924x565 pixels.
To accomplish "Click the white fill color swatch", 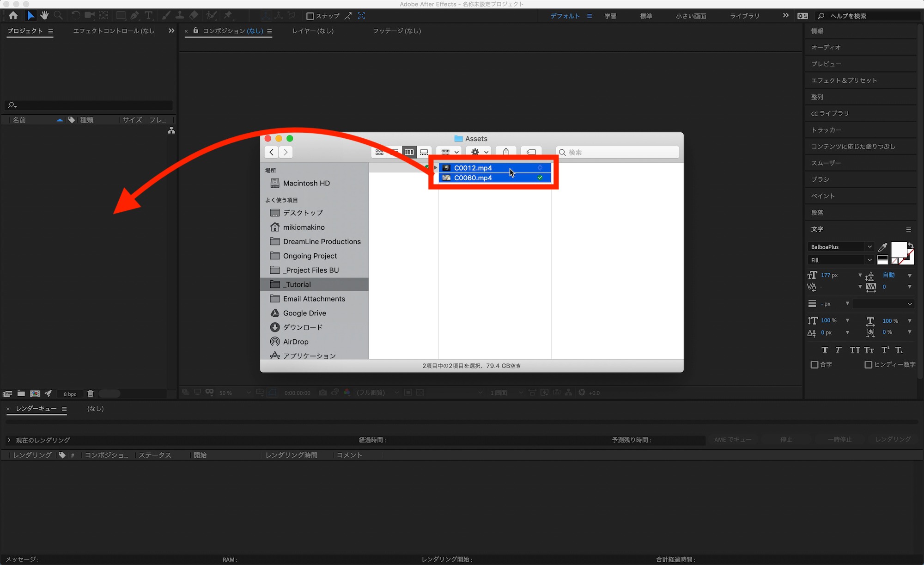I will click(x=898, y=250).
